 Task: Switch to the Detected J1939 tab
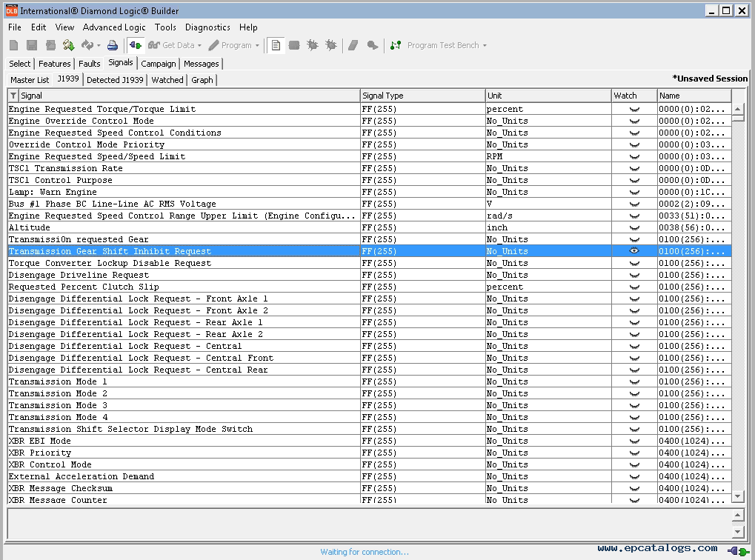point(115,80)
